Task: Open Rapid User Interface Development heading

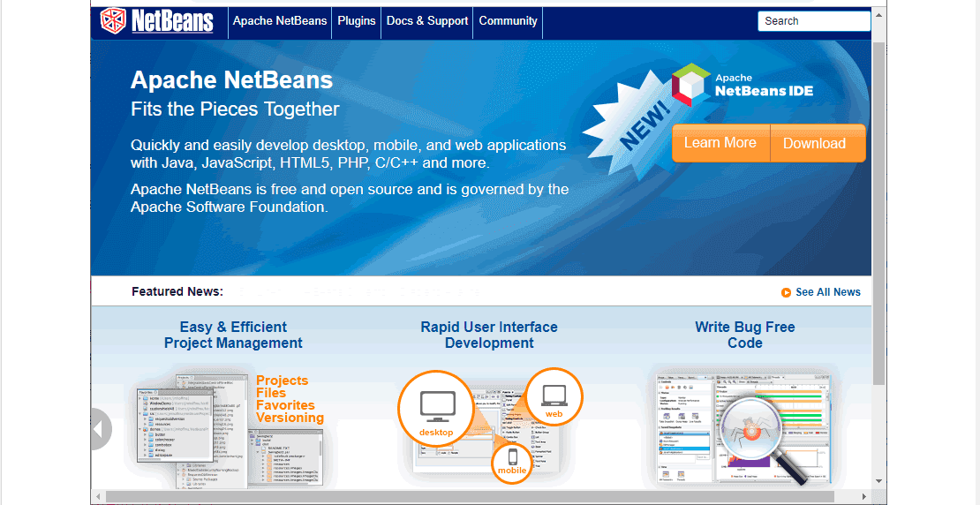Action: click(489, 335)
